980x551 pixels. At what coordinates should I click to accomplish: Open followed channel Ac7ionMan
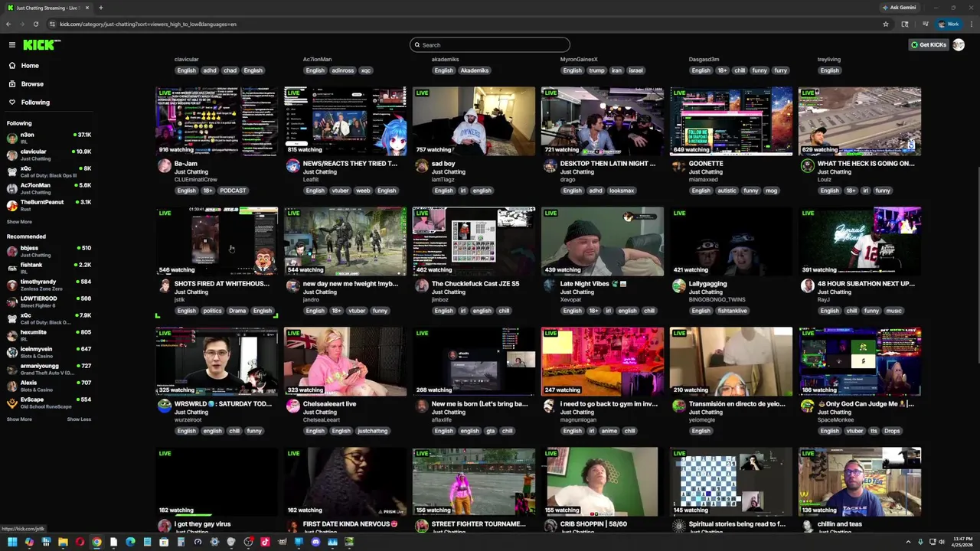(49, 189)
